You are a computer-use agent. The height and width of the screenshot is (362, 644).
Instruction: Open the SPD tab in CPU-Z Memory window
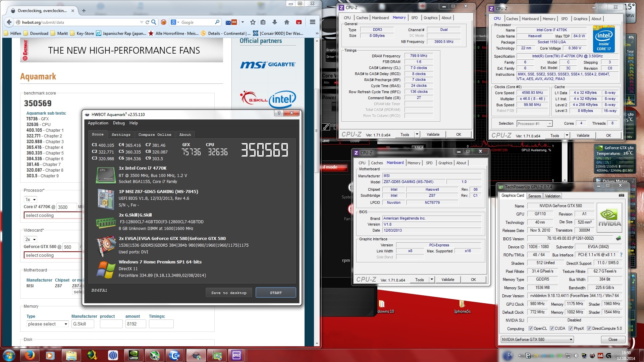click(415, 18)
